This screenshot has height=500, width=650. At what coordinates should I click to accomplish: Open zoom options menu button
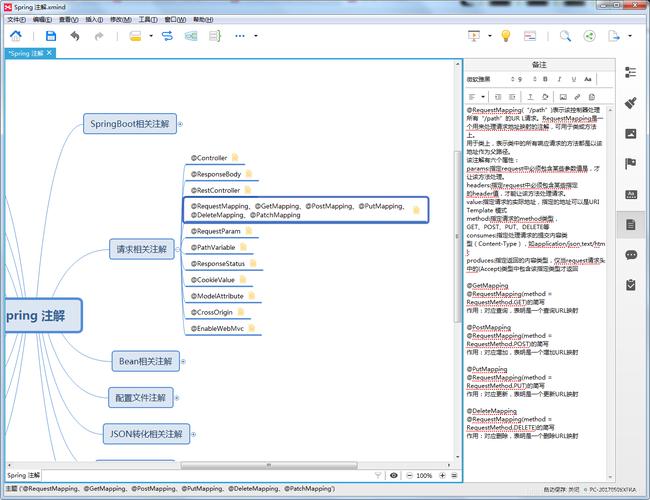tap(454, 476)
